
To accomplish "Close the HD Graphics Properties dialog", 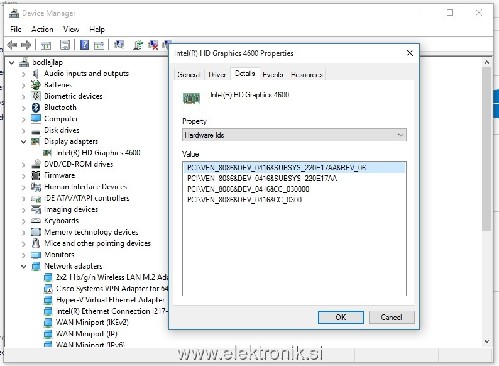I will click(410, 53).
